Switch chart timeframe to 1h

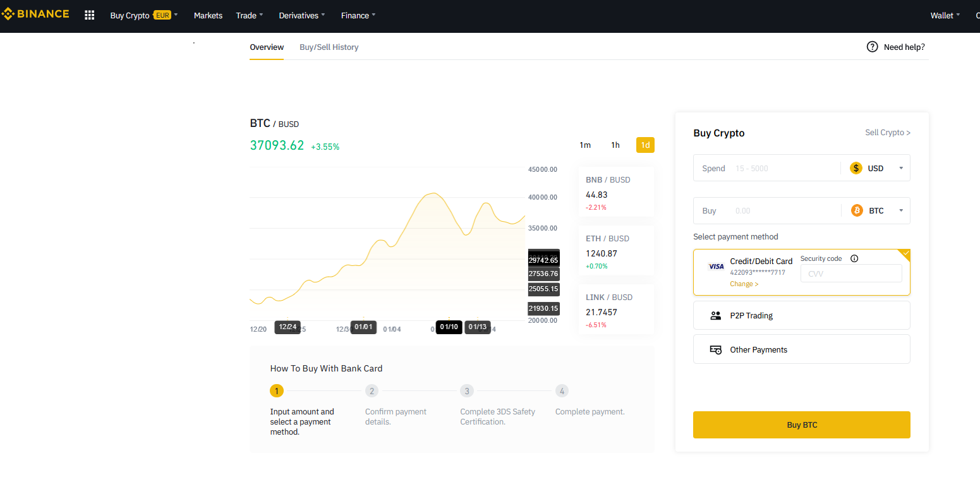coord(615,145)
